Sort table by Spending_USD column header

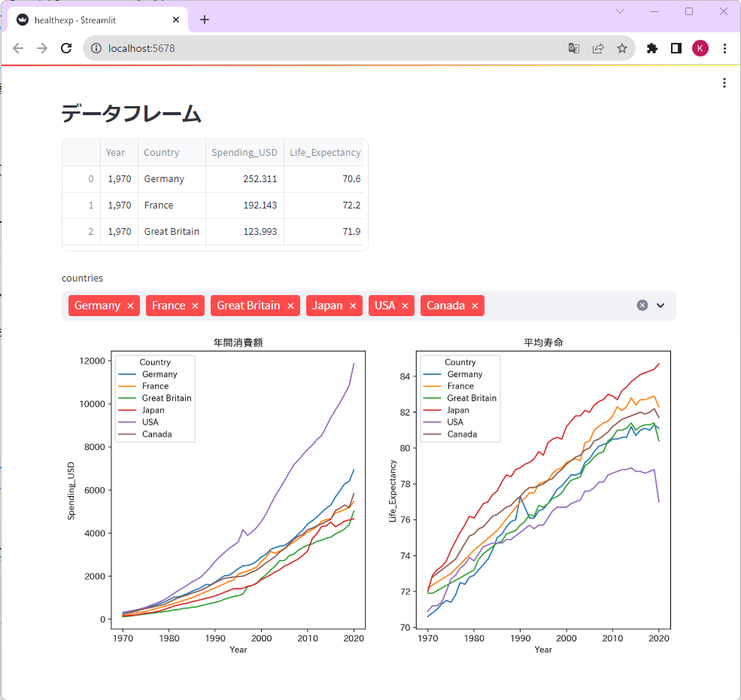click(x=244, y=152)
